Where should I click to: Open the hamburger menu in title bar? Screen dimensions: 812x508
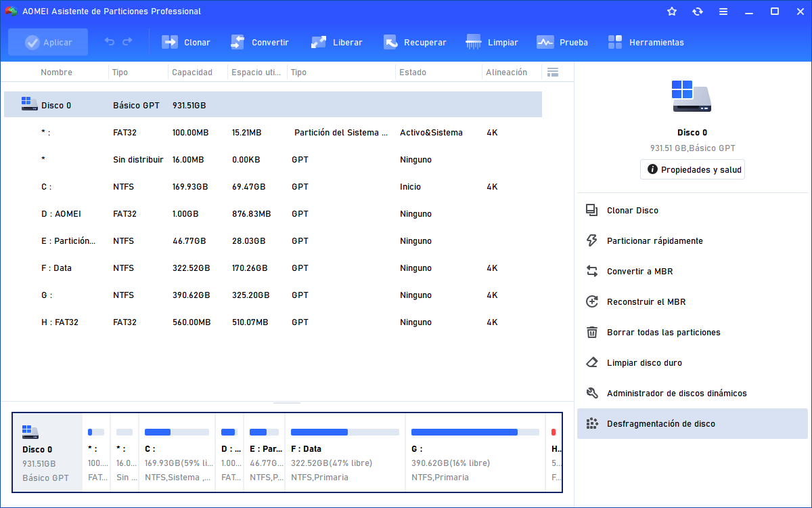click(723, 12)
